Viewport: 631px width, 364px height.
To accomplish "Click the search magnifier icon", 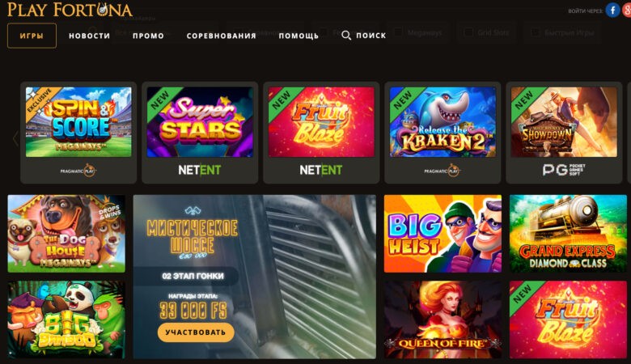I will pyautogui.click(x=346, y=36).
